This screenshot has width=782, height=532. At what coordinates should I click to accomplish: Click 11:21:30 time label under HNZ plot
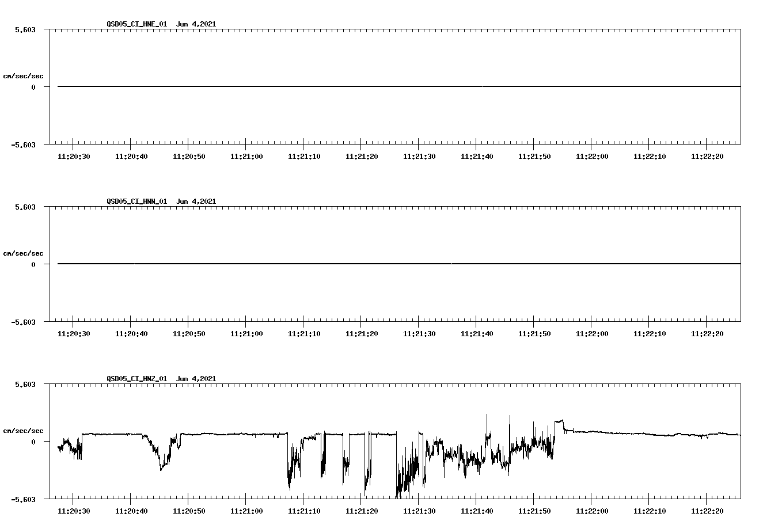click(419, 511)
